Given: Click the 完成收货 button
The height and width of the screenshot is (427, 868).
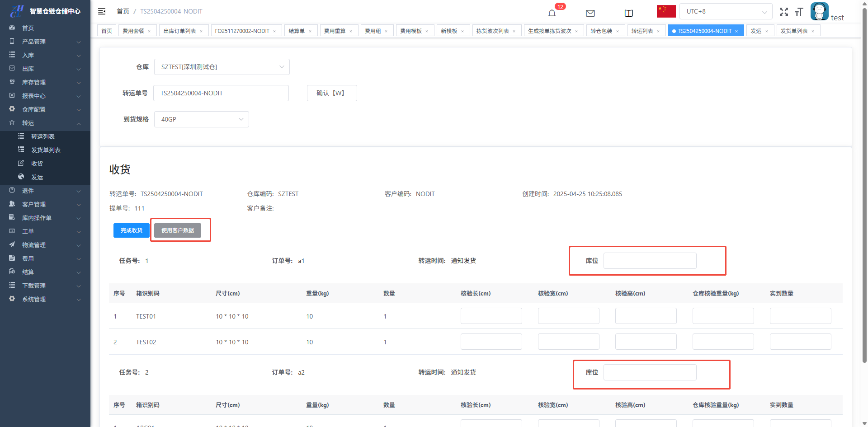Looking at the screenshot, I should click(x=131, y=230).
